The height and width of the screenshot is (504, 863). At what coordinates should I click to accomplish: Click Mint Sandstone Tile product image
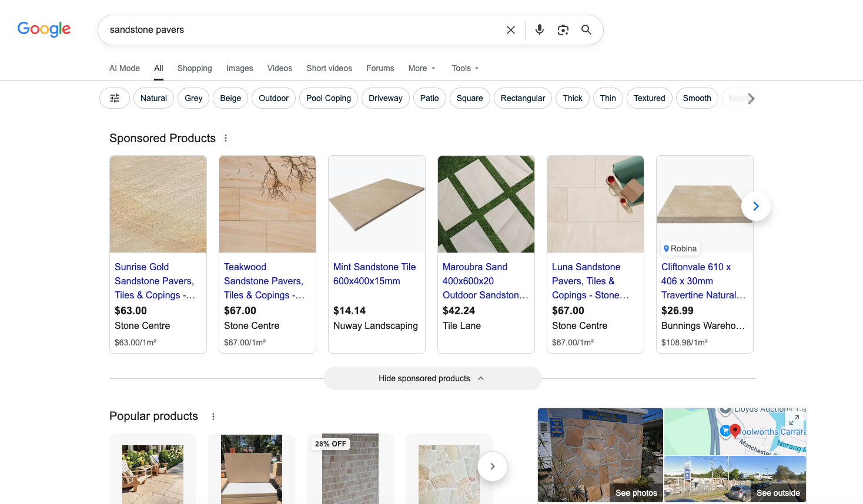pyautogui.click(x=377, y=204)
